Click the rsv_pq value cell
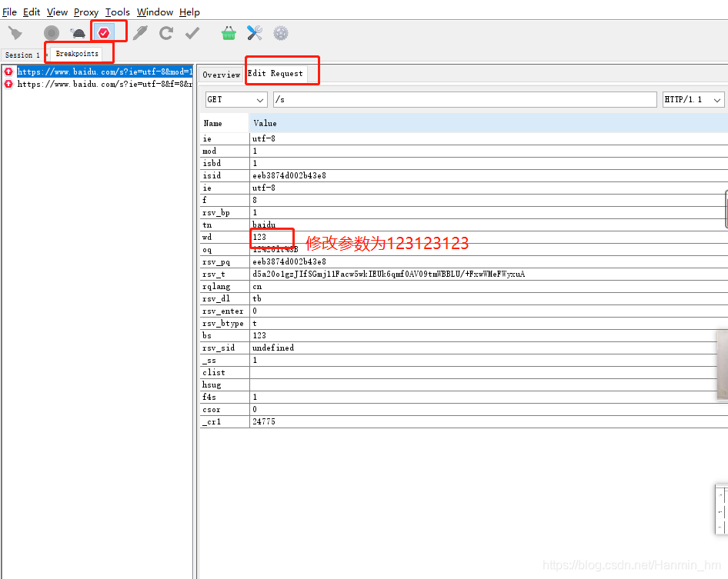The height and width of the screenshot is (579, 728). [489, 261]
